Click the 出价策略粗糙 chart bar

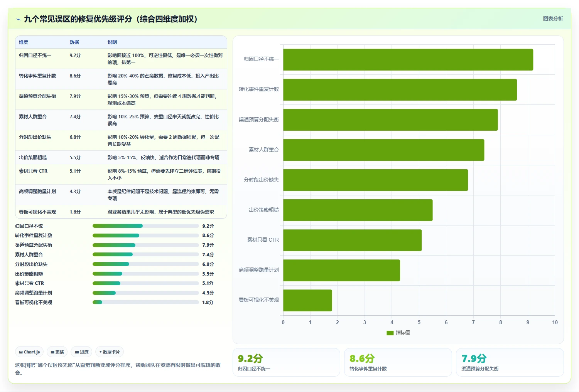point(358,210)
